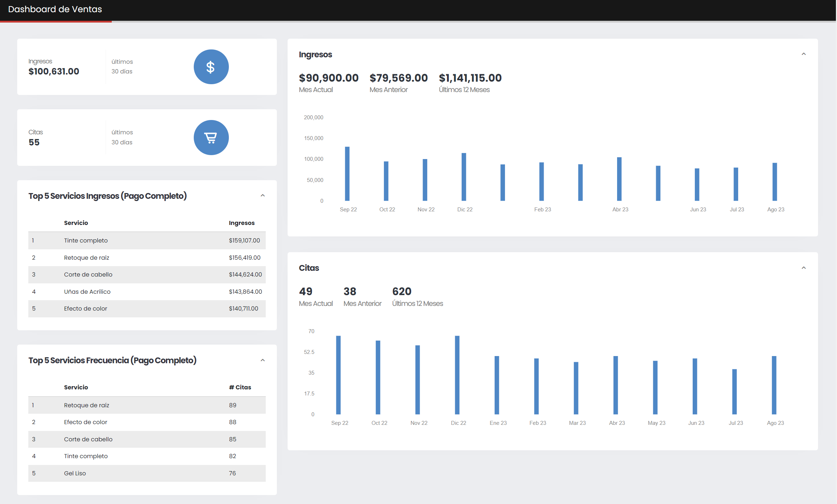Click the Sep 22 bar in Citas chart
Image resolution: width=837 pixels, height=504 pixels.
tap(338, 375)
